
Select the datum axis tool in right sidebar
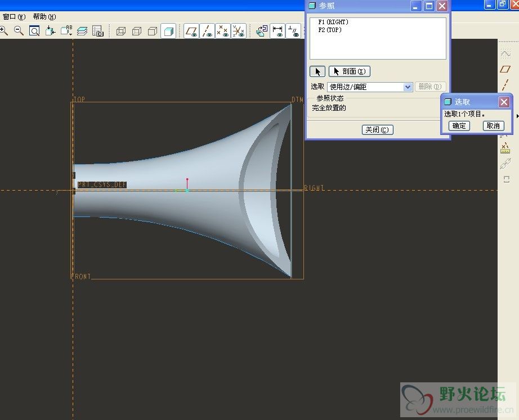pyautogui.click(x=505, y=85)
